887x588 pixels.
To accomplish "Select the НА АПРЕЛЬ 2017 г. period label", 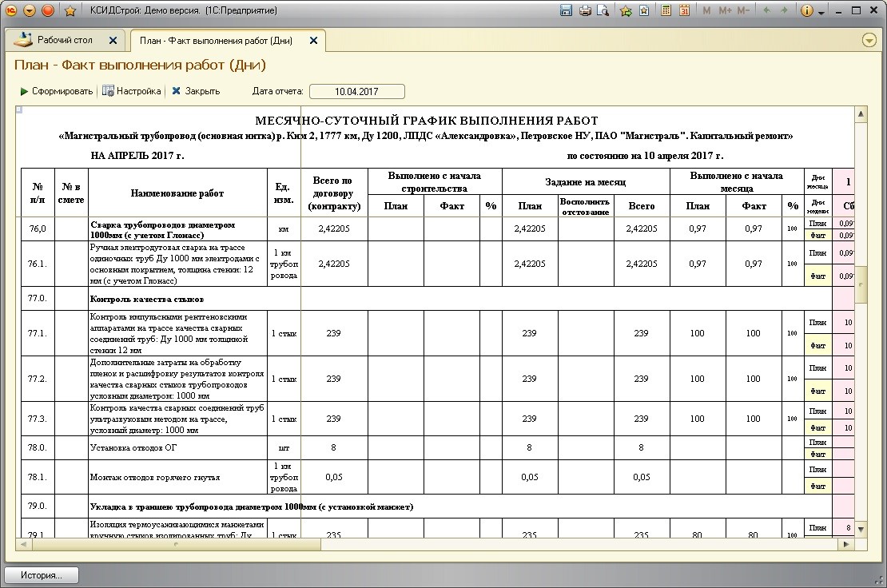I will (137, 156).
